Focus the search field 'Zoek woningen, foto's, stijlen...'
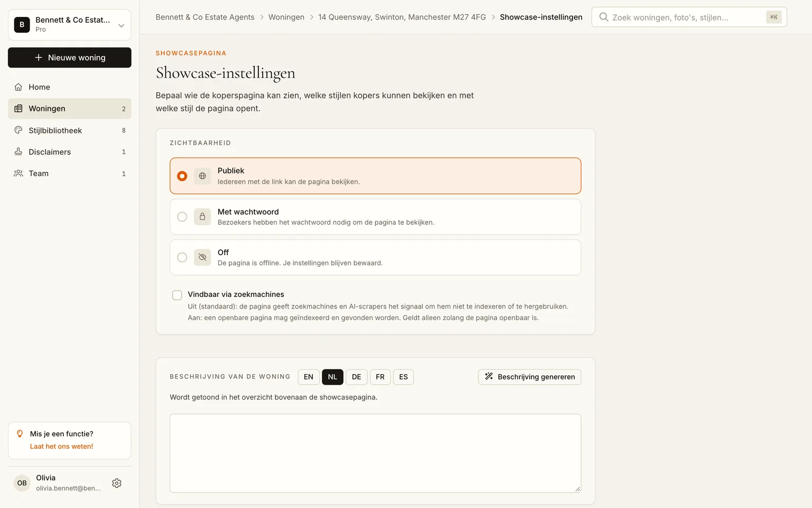Screen dimensions: 812x508 point(689,17)
